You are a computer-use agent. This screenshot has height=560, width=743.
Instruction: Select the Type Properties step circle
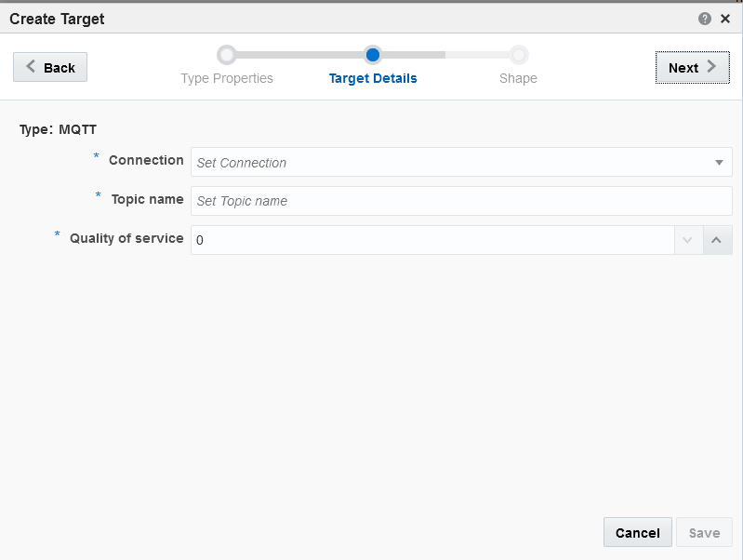(227, 55)
